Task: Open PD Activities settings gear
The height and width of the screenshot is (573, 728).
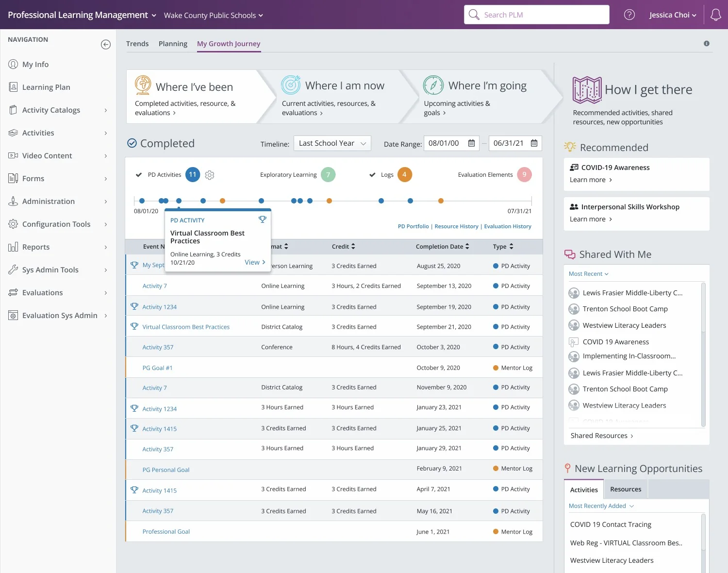Action: pyautogui.click(x=210, y=175)
